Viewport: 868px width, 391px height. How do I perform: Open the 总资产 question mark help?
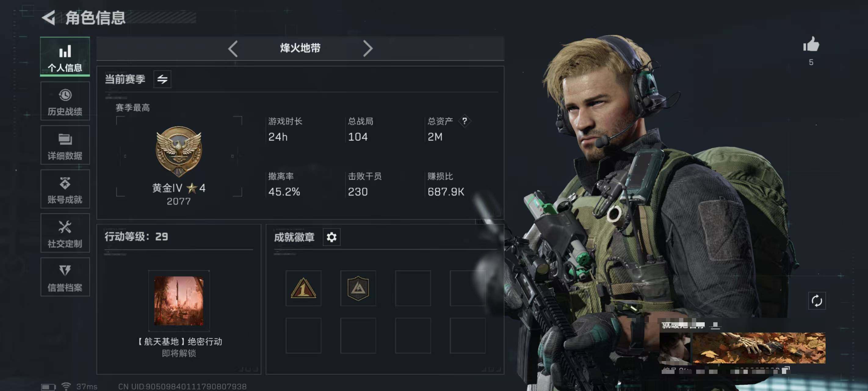[x=465, y=121]
